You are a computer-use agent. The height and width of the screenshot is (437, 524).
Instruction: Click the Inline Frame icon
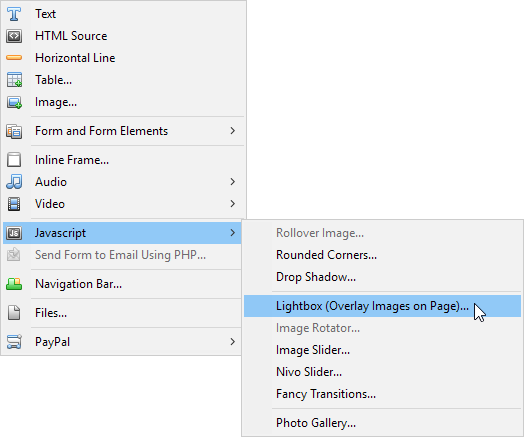coord(14,160)
